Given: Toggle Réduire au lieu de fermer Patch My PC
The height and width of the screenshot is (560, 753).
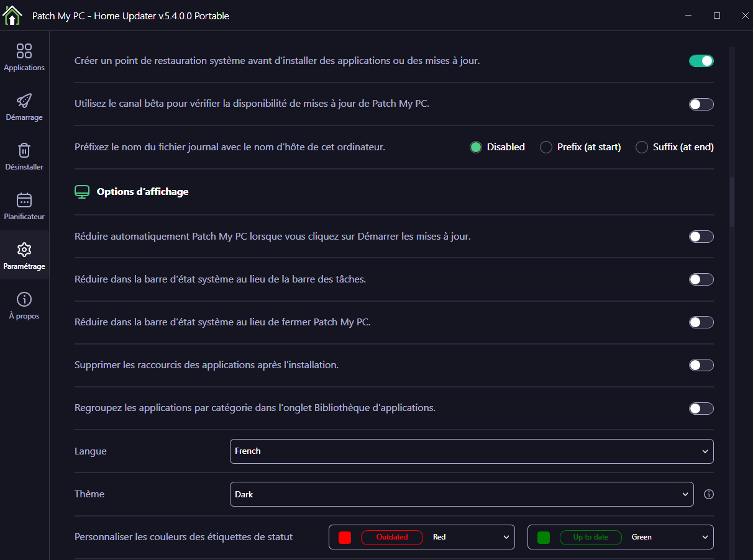Looking at the screenshot, I should tap(701, 322).
